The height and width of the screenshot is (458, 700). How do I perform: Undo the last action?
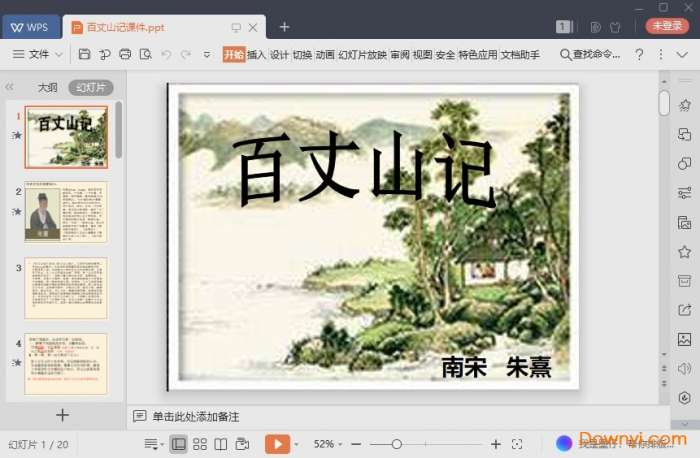[166, 54]
